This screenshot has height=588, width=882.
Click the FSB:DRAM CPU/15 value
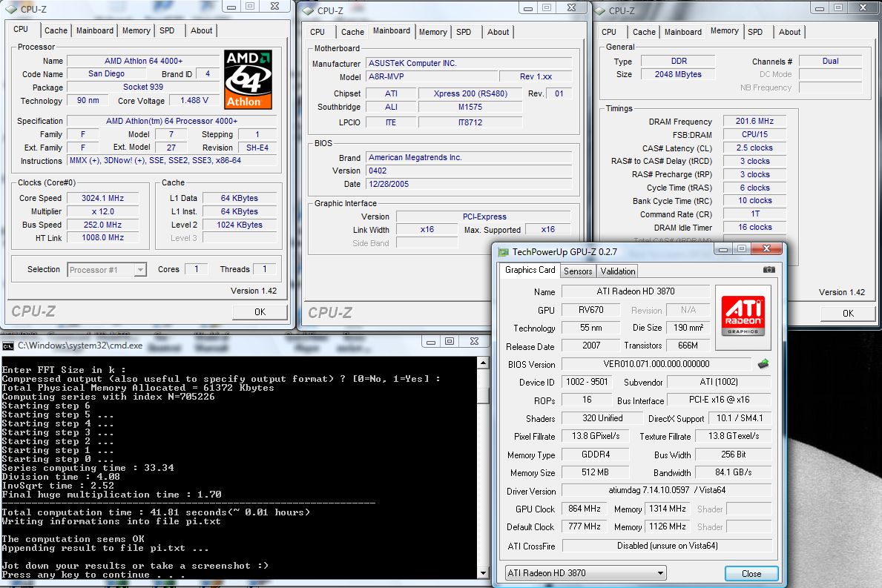click(x=754, y=134)
